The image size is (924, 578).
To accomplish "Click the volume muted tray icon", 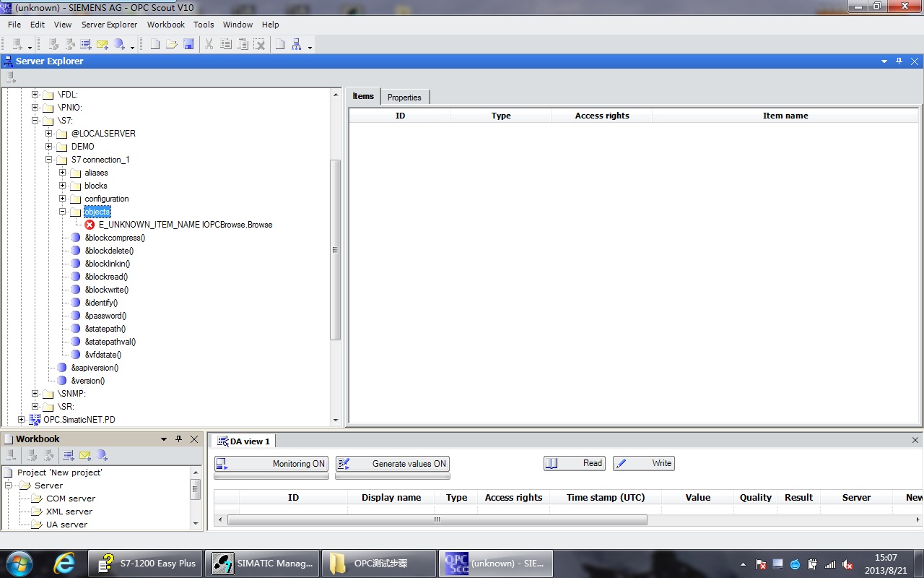I will pyautogui.click(x=848, y=564).
